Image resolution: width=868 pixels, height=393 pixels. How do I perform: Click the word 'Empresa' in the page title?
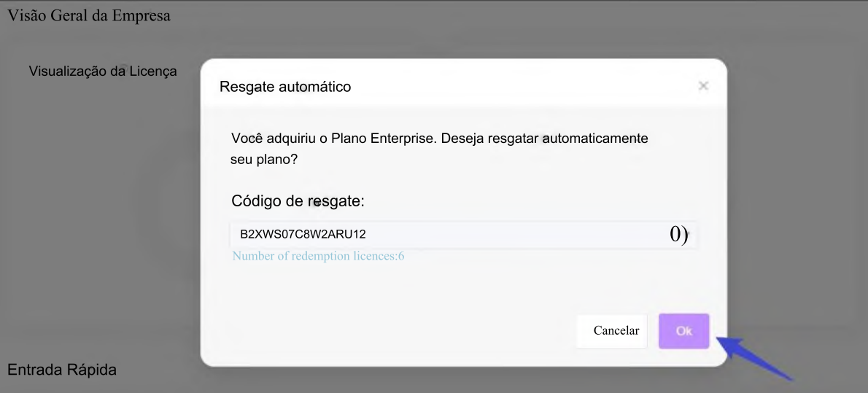coord(141,15)
